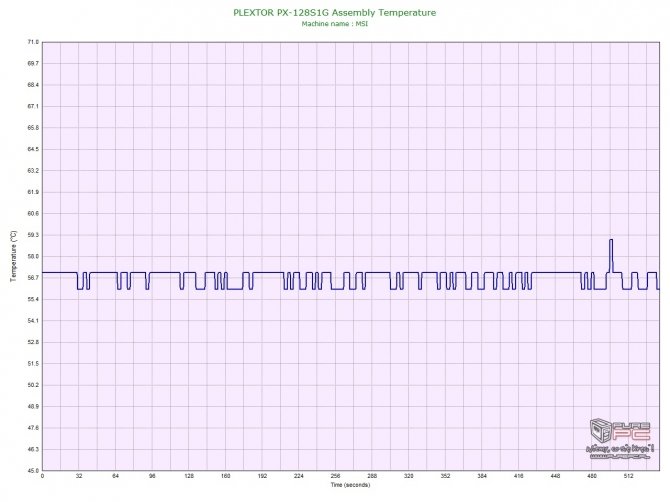Select the 45.0 bottom temperature value
This screenshot has width=670, height=502.
coord(33,471)
